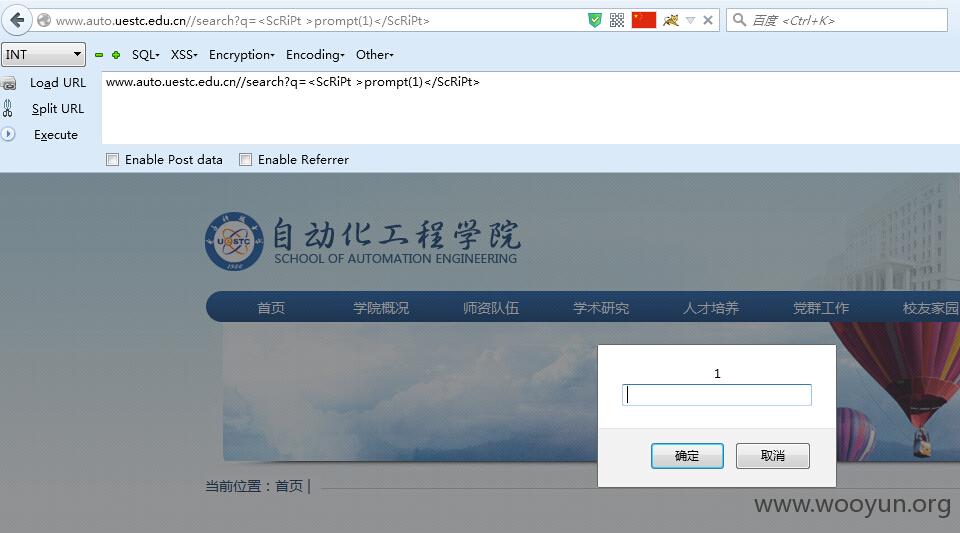Click the Load URL icon
960x533 pixels.
coord(9,83)
